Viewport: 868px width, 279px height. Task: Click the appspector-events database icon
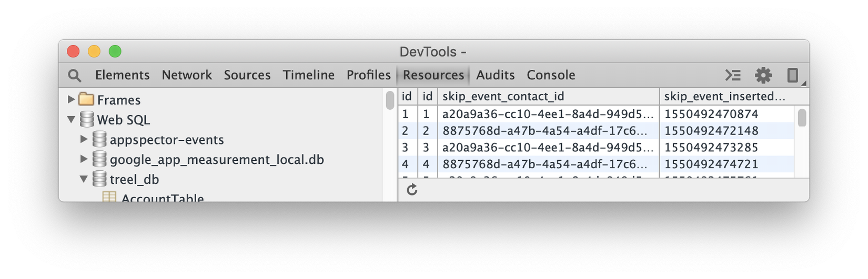(99, 139)
